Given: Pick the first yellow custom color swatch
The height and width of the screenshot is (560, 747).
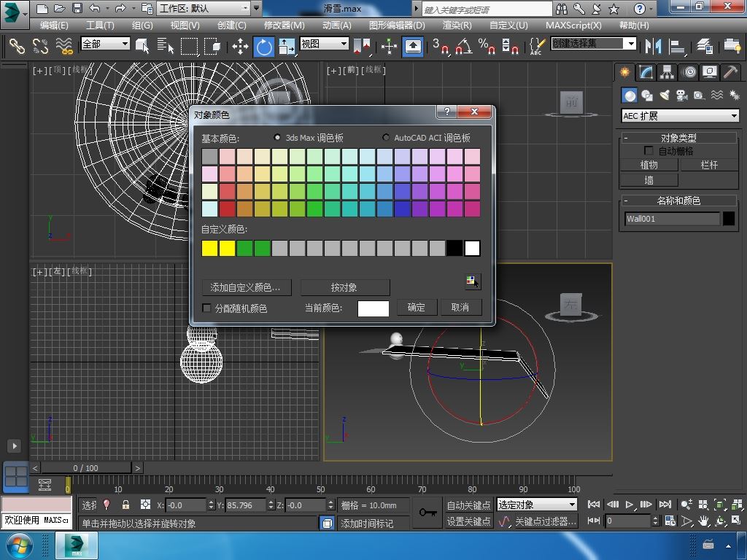Looking at the screenshot, I should [209, 248].
